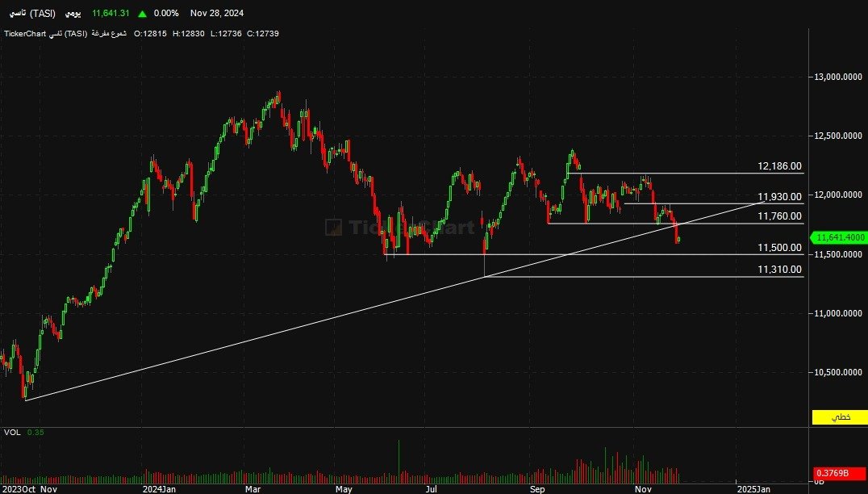Click the volume value 0.35

[35, 432]
